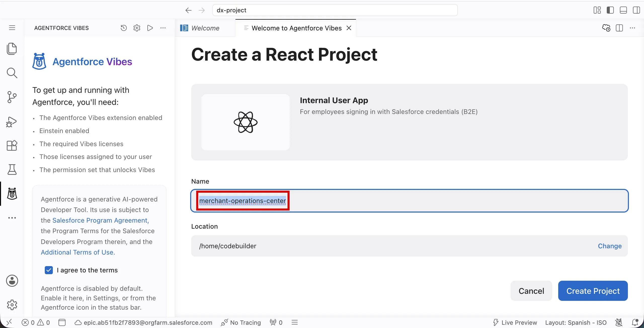Viewport: 644px width, 328px height.
Task: Open the Search view
Action: tap(12, 73)
